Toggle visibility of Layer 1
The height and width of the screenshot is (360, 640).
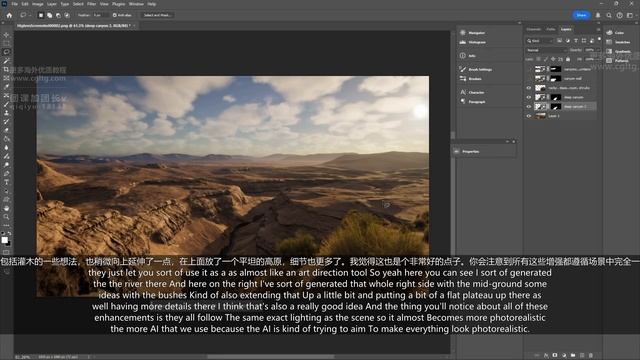coord(529,116)
